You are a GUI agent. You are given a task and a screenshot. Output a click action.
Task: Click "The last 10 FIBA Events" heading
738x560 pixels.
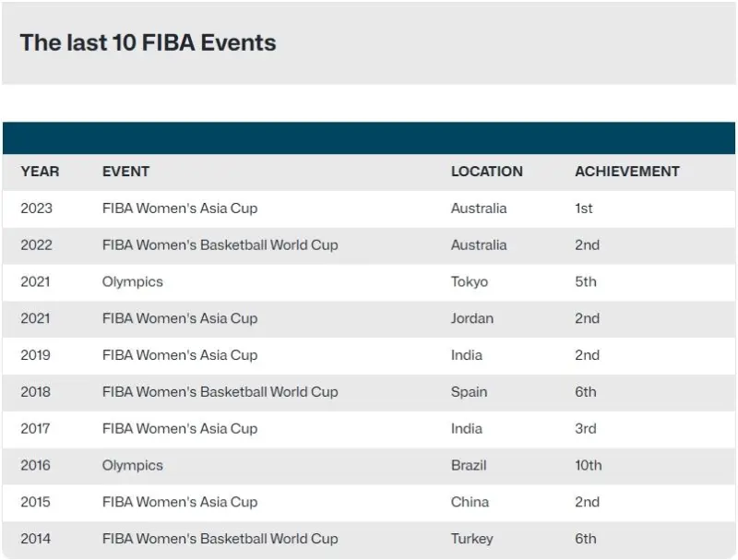(x=148, y=42)
